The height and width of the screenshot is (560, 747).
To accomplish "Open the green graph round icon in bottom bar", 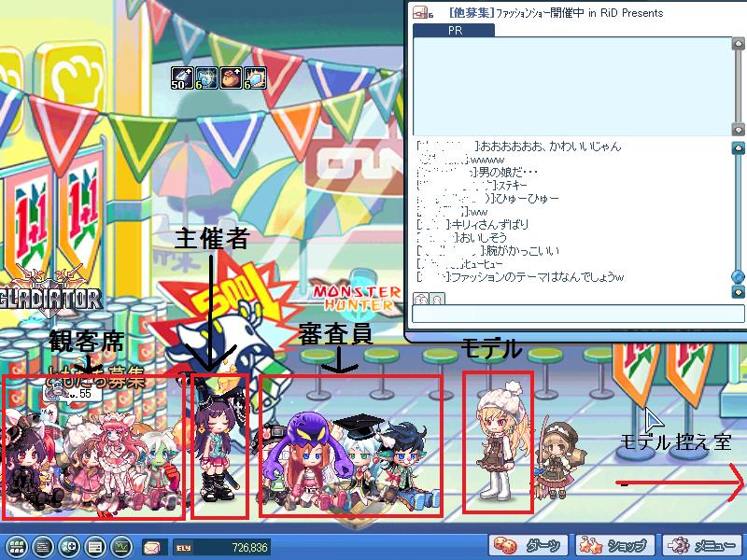I will pos(121,546).
